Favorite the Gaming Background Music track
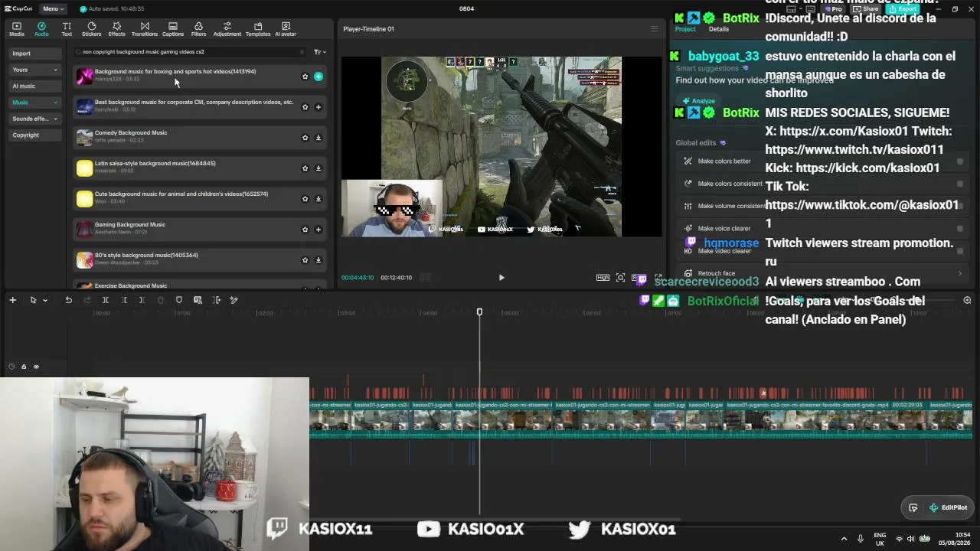Viewport: 980px width, 551px height. click(305, 230)
